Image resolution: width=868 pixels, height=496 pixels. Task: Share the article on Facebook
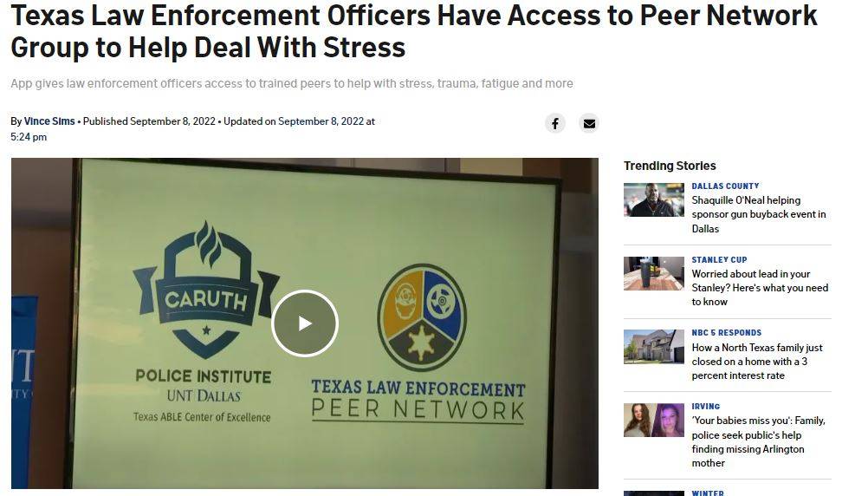pos(554,123)
